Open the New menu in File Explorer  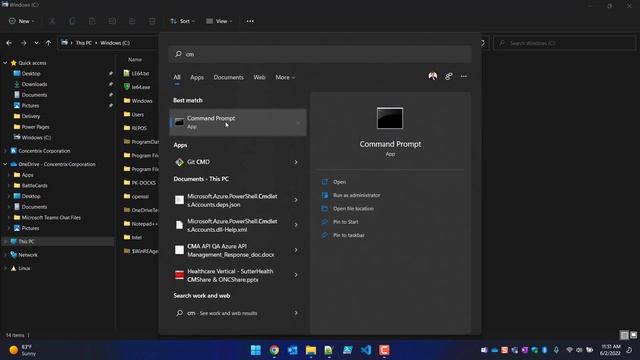pyautogui.click(x=22, y=21)
